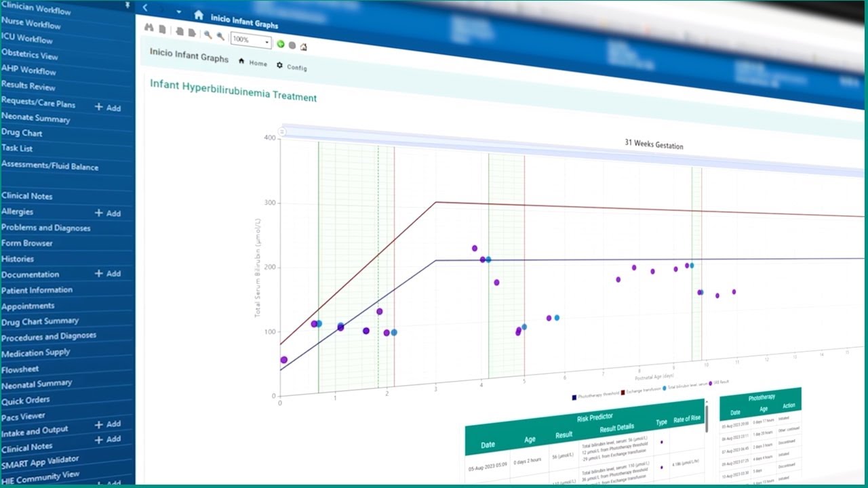Open Patient Information in sidebar

click(37, 290)
